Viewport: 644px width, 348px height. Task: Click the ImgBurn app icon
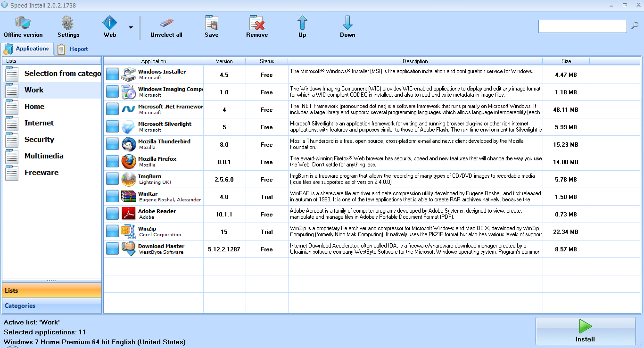(x=129, y=179)
